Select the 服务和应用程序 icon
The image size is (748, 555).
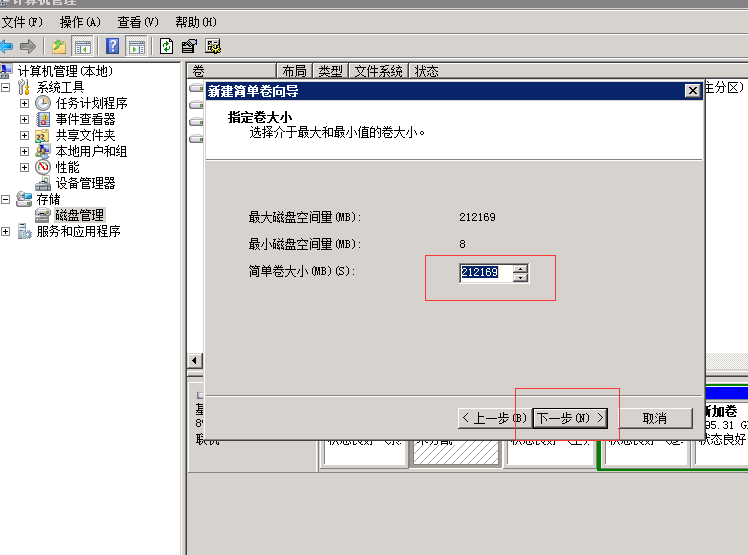(24, 231)
